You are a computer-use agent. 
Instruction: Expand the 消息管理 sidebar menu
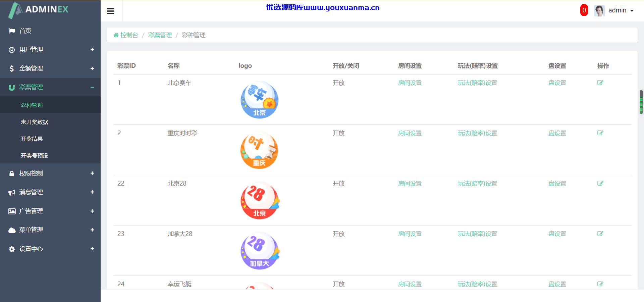click(50, 192)
